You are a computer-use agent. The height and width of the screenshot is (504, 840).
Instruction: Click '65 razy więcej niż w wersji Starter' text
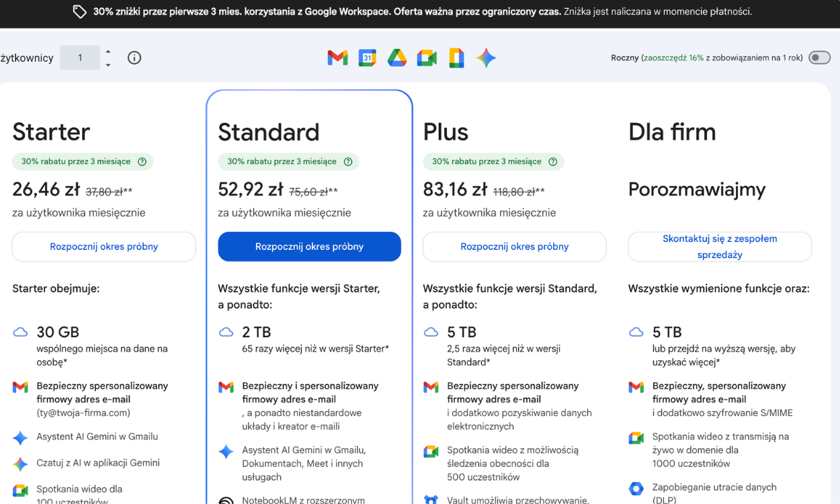click(x=315, y=349)
